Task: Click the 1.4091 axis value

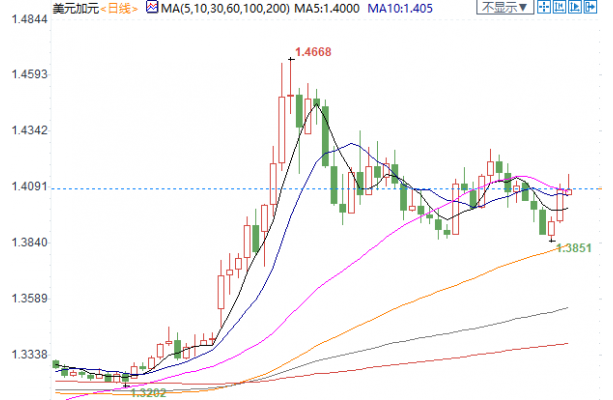Action: 30,186
